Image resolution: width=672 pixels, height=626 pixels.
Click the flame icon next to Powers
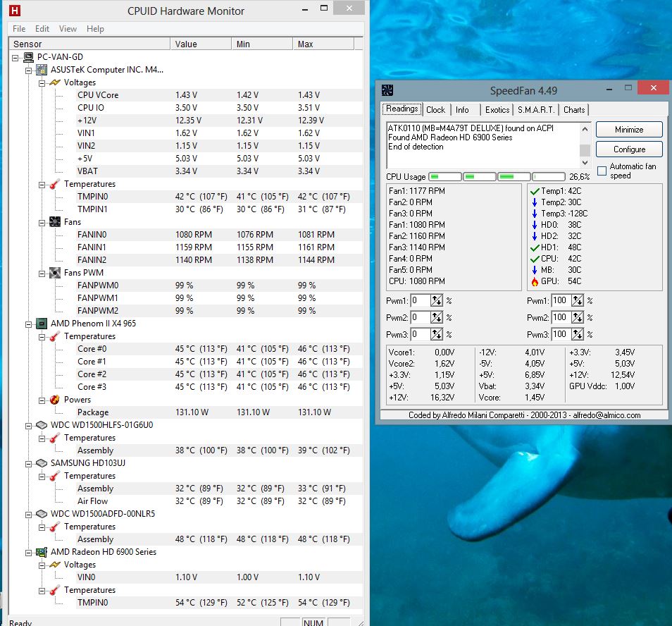[55, 400]
